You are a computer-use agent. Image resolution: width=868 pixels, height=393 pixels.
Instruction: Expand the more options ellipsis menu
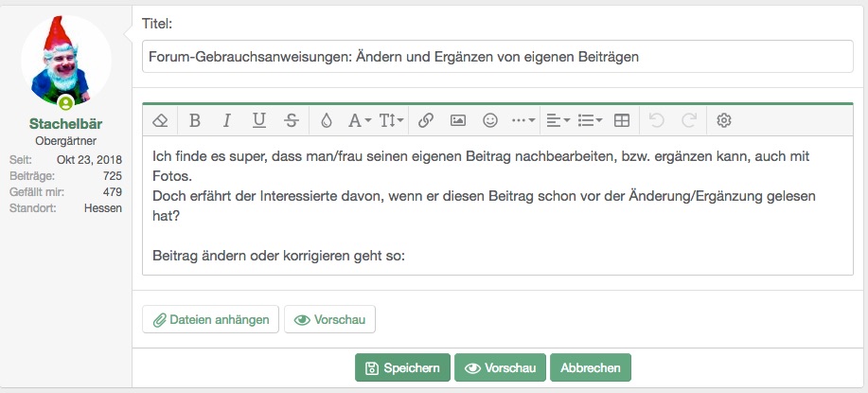523,120
